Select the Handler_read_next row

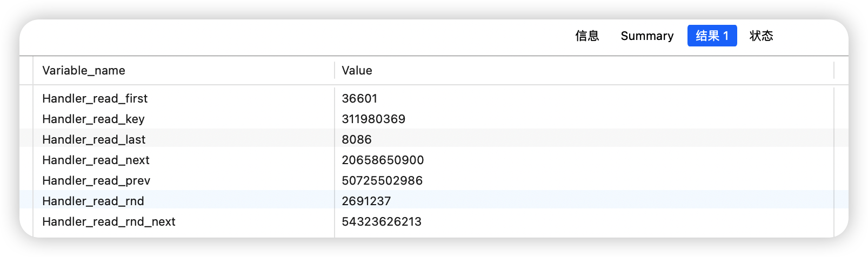(96, 160)
